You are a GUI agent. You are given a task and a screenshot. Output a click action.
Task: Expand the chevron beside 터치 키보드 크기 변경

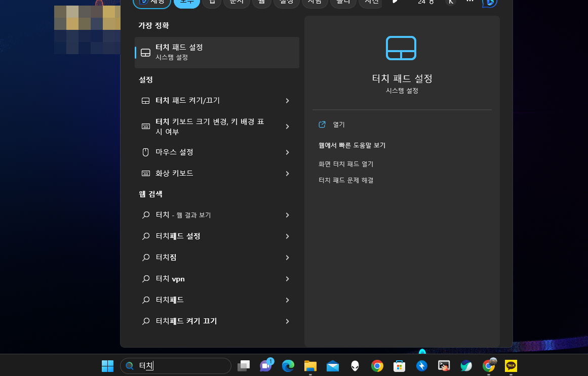coord(287,127)
